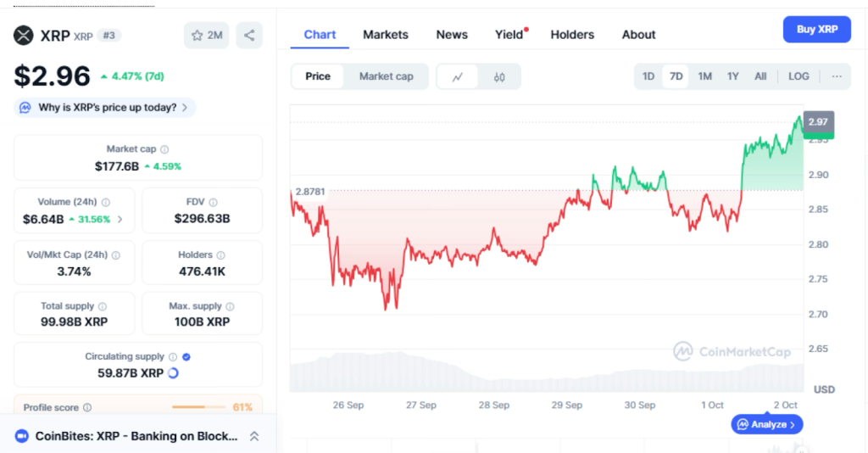
Task: Click the XRP coin logo
Action: pyautogui.click(x=24, y=35)
